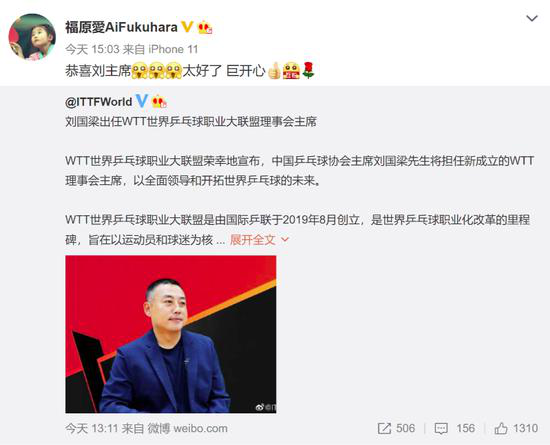Toggle the thumbs-up like icon
Image resolution: width=550 pixels, height=445 pixels.
click(x=501, y=428)
